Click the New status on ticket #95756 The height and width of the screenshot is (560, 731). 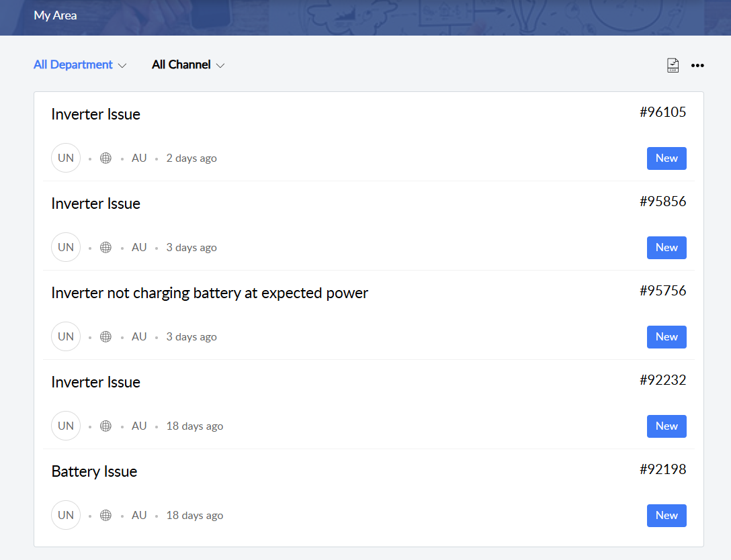[666, 337]
